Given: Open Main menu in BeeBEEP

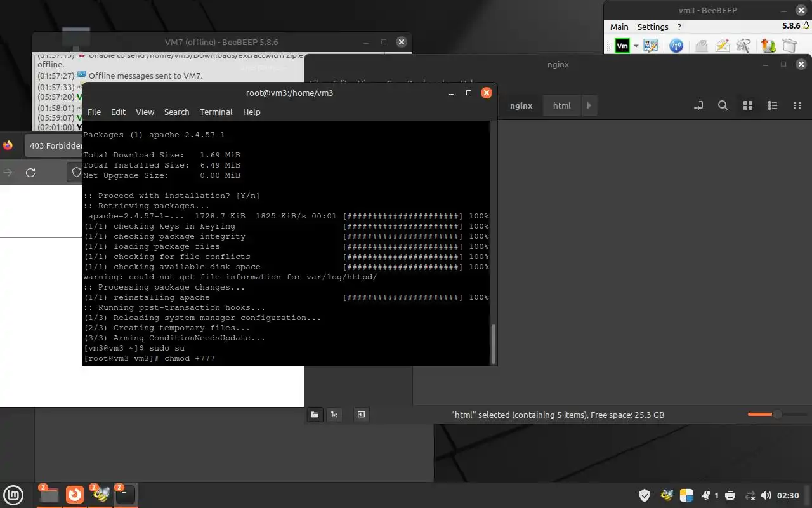Looking at the screenshot, I should [619, 27].
